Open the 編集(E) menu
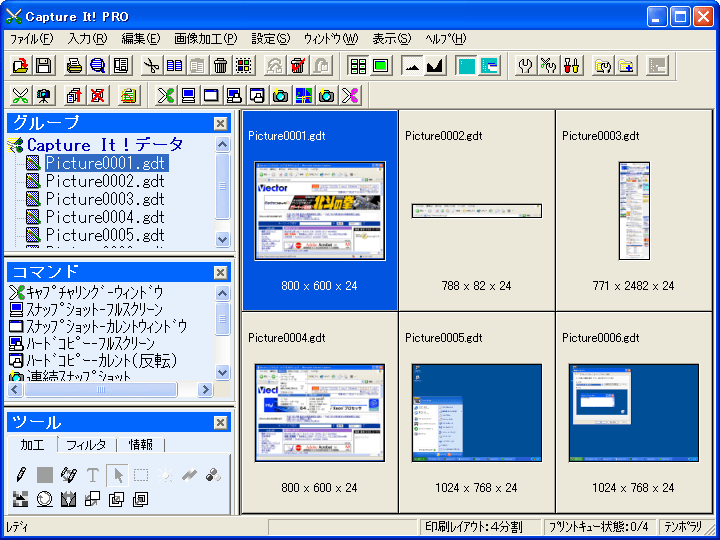 pos(141,39)
